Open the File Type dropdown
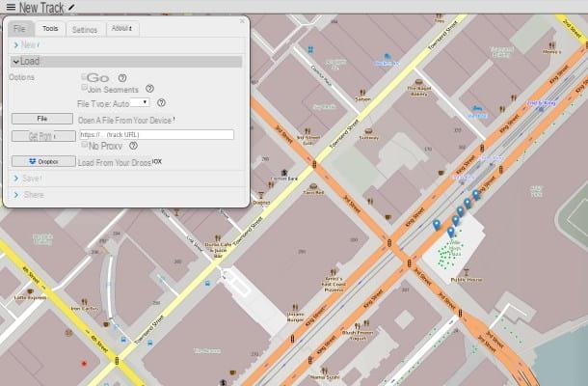Screen dimensions: 588x386 (140, 102)
